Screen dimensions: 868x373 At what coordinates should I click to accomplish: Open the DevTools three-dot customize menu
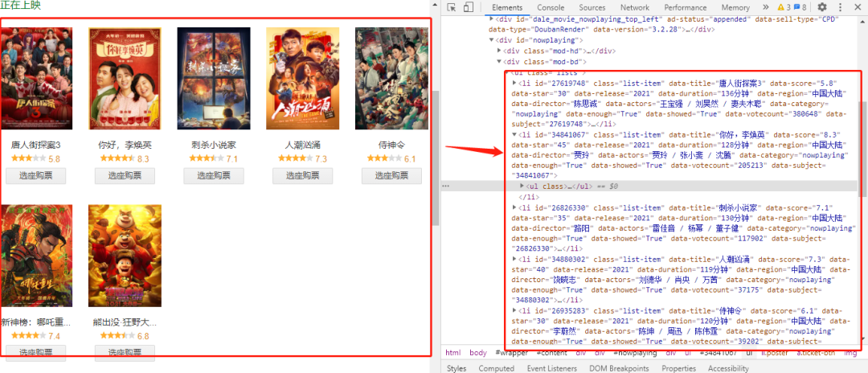840,7
